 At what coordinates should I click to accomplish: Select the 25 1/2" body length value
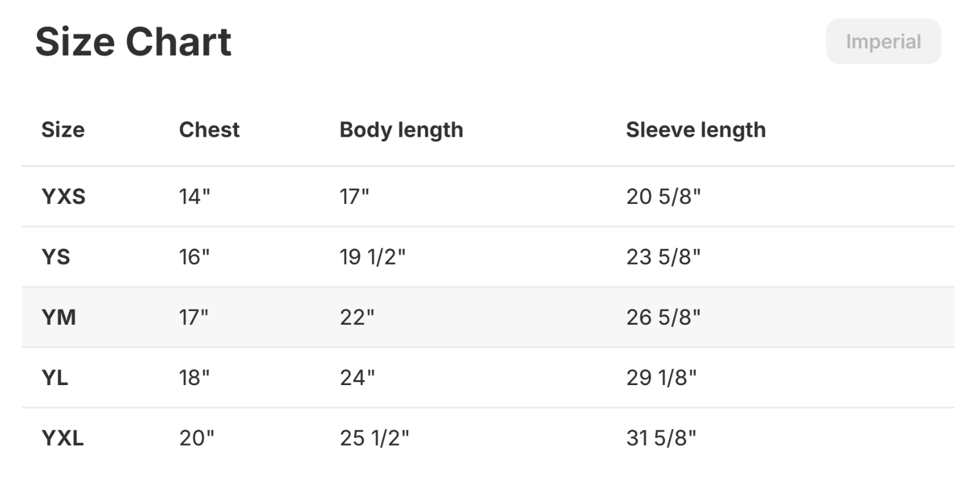coord(374,438)
